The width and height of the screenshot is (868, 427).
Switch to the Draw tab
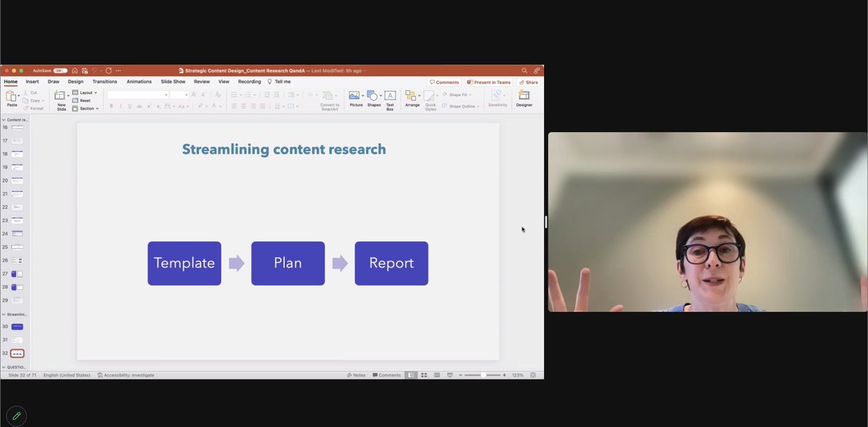pos(54,82)
